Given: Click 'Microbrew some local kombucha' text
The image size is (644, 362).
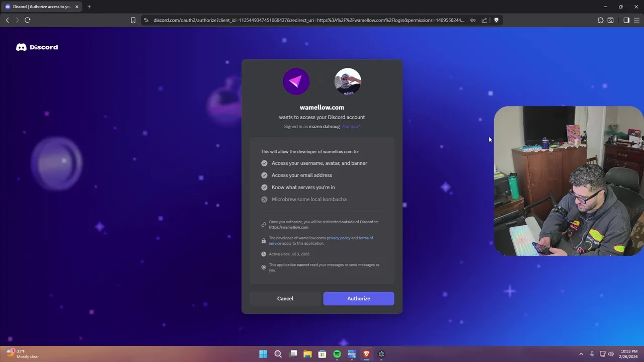Looking at the screenshot, I should pos(309,199).
